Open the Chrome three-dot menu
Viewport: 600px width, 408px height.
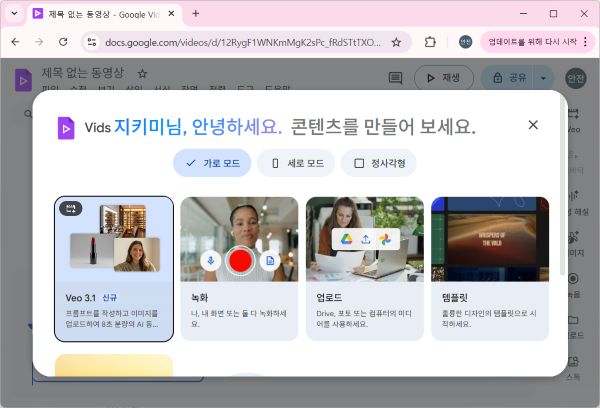coord(585,42)
